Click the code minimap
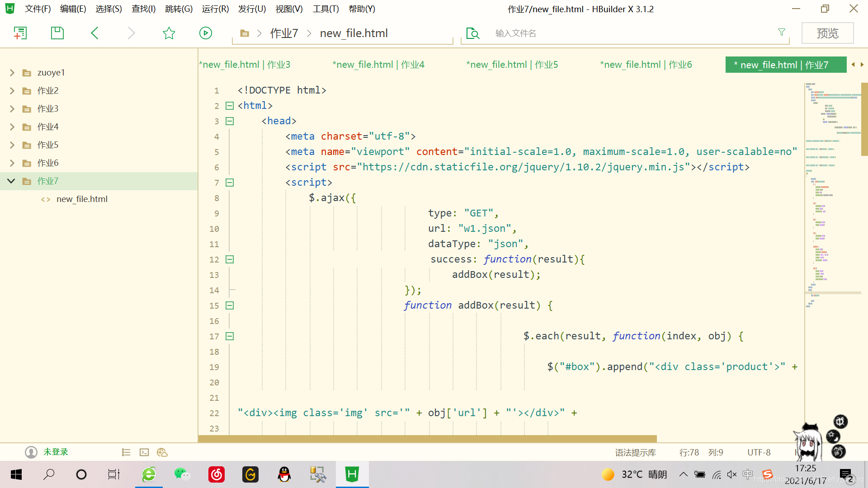Screen dimensions: 868x488 pos(833,194)
